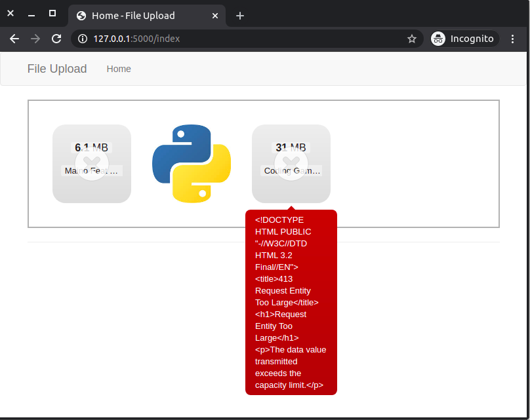Click the address bar URL field
This screenshot has width=530, height=420.
[x=247, y=39]
